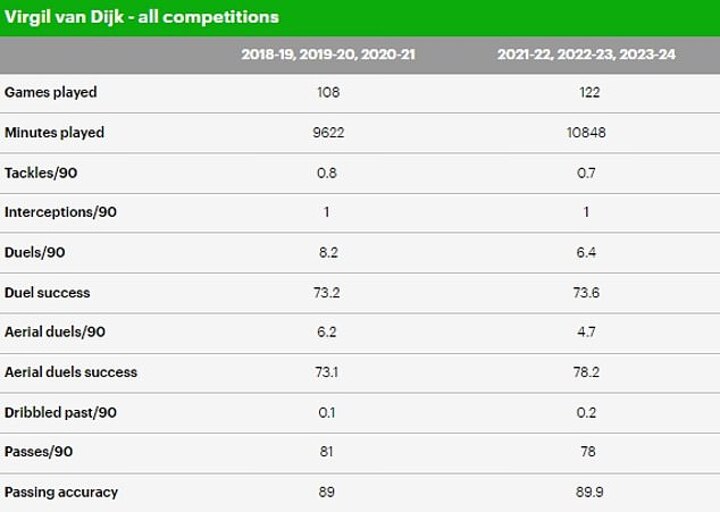Select the 'Aerial duels success' row label
This screenshot has height=512, width=720.
point(71,372)
